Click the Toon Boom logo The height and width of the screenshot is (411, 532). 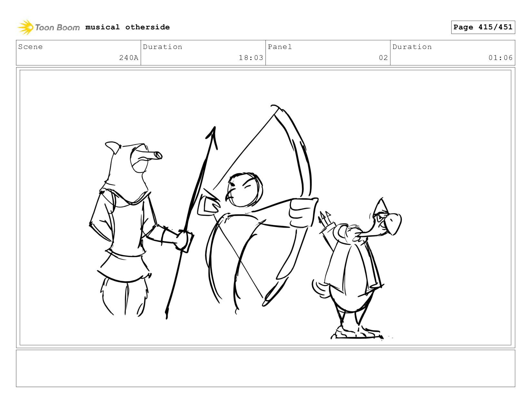point(48,27)
